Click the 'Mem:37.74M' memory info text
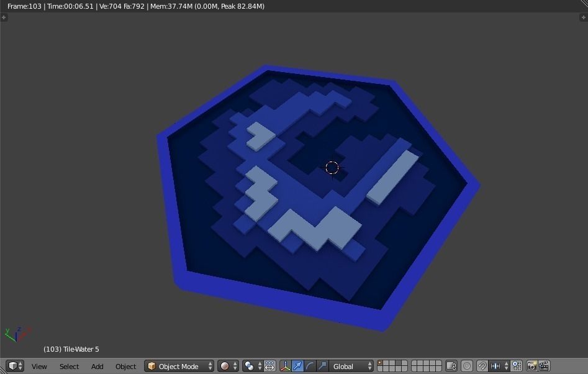Screen dimensions: 588x374 click(x=171, y=6)
